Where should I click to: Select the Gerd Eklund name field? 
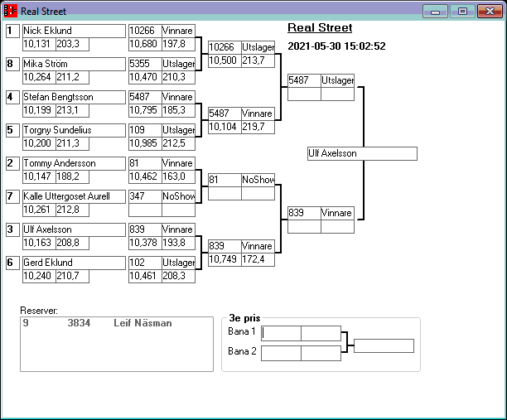pyautogui.click(x=73, y=263)
